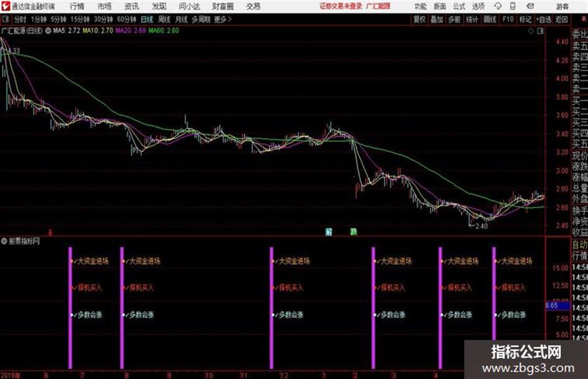
Task: Click the 2.40 low price label
Action: pyautogui.click(x=481, y=227)
